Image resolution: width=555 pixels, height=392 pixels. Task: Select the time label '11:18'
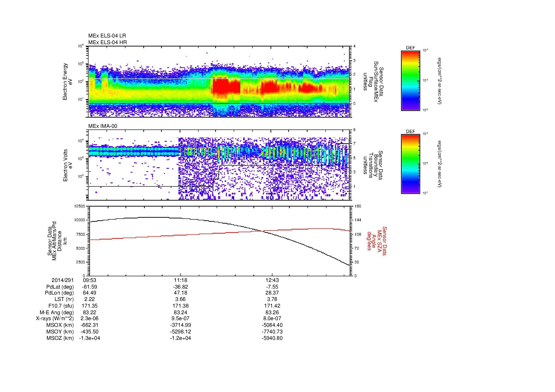180,280
